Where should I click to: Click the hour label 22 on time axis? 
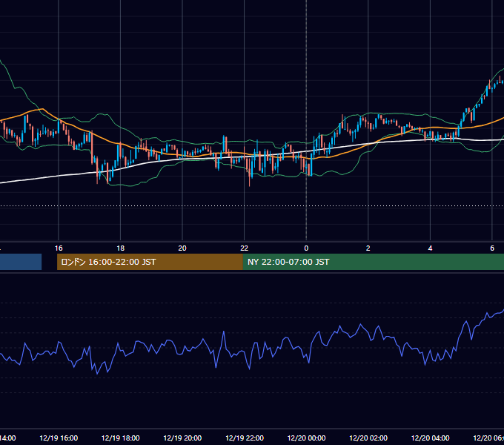[x=245, y=248]
